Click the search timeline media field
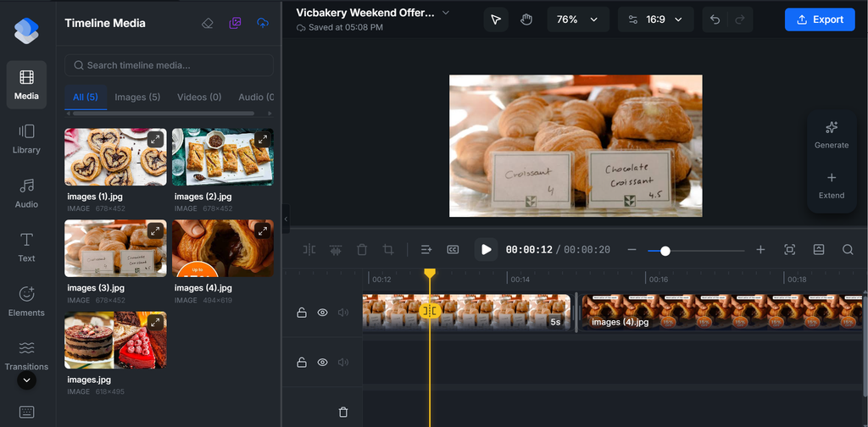Image resolution: width=868 pixels, height=427 pixels. pos(169,65)
